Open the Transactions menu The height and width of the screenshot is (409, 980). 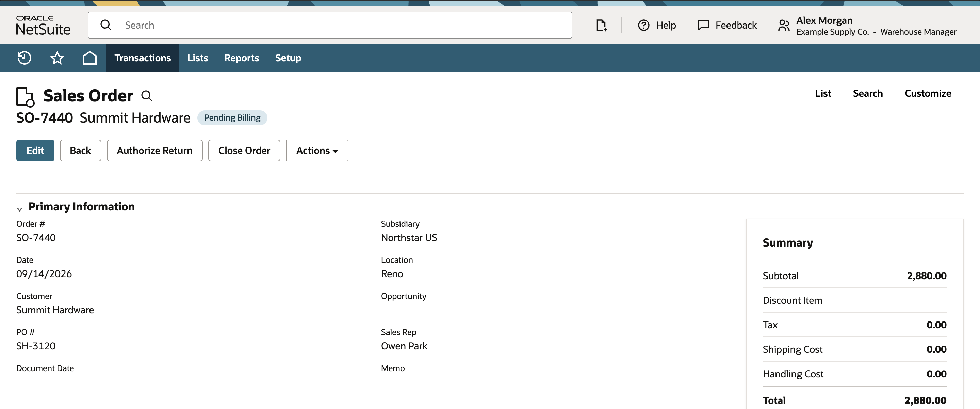pos(142,58)
